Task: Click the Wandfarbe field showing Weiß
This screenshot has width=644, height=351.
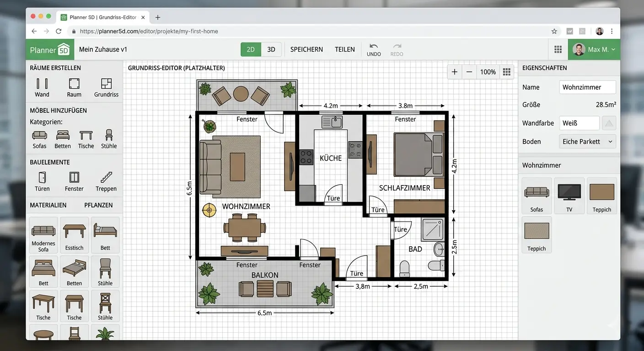Action: click(x=579, y=123)
